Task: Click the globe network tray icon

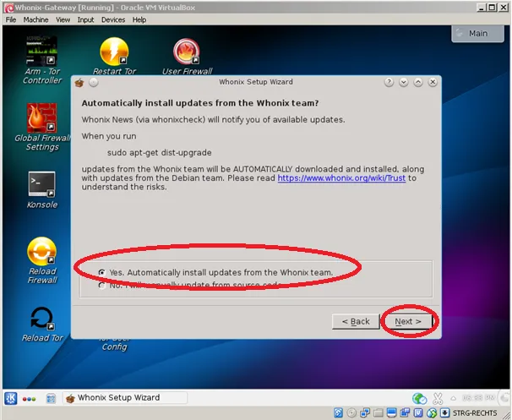Action: pos(419,398)
